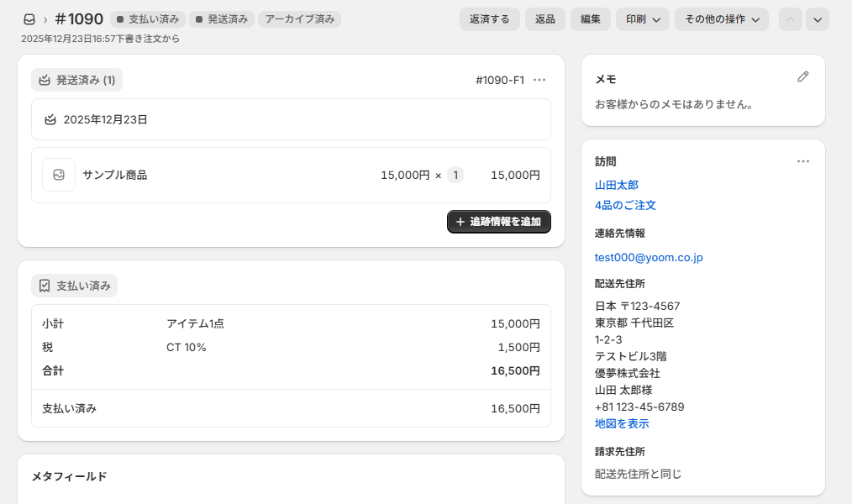Click the お客様からのメモはありません text
The image size is (852, 504).
click(x=674, y=104)
